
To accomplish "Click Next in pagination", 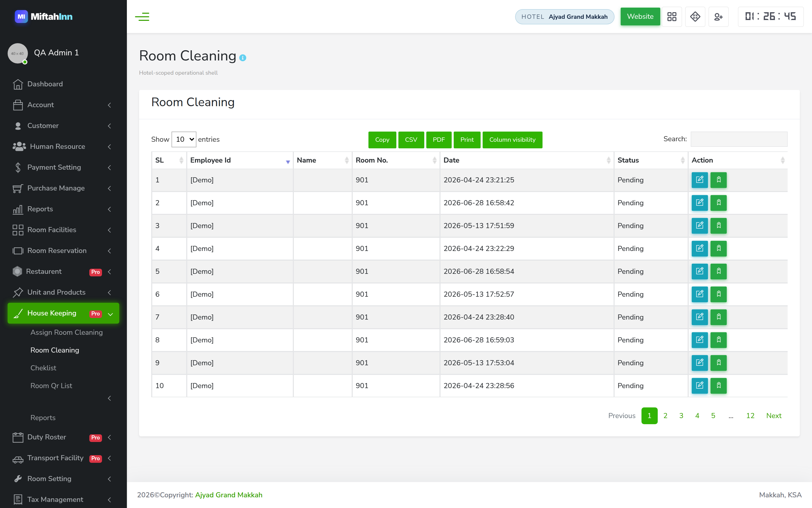I will tap(774, 416).
